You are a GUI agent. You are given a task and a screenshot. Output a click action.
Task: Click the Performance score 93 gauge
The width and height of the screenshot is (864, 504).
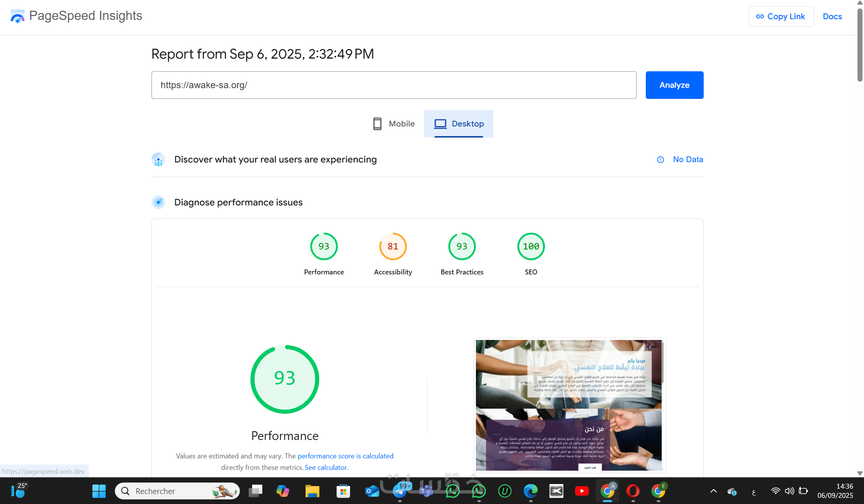(324, 246)
